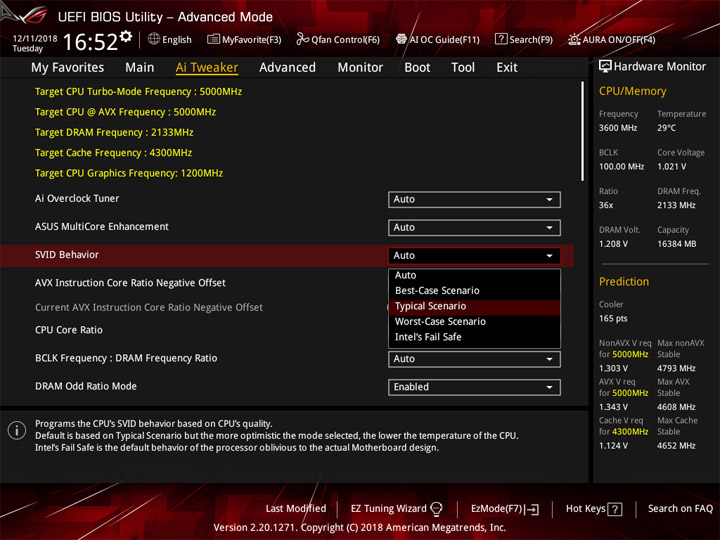Open the Ai Overclock Tuner dropdown
The height and width of the screenshot is (540, 720).
474,200
